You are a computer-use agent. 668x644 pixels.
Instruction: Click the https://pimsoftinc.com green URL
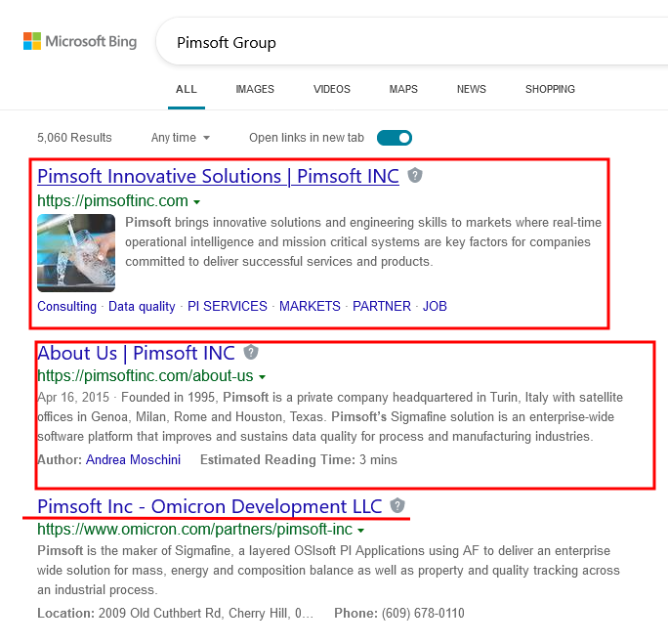[112, 200]
